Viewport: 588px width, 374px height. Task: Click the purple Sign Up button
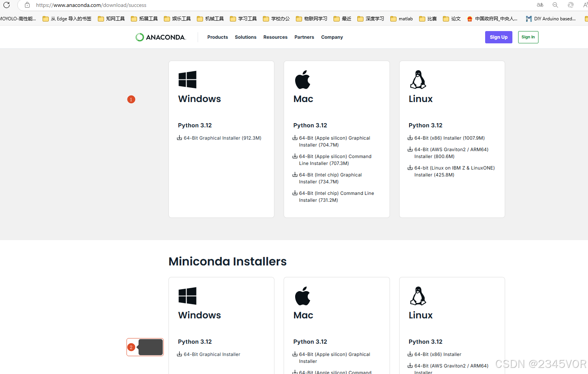(499, 37)
